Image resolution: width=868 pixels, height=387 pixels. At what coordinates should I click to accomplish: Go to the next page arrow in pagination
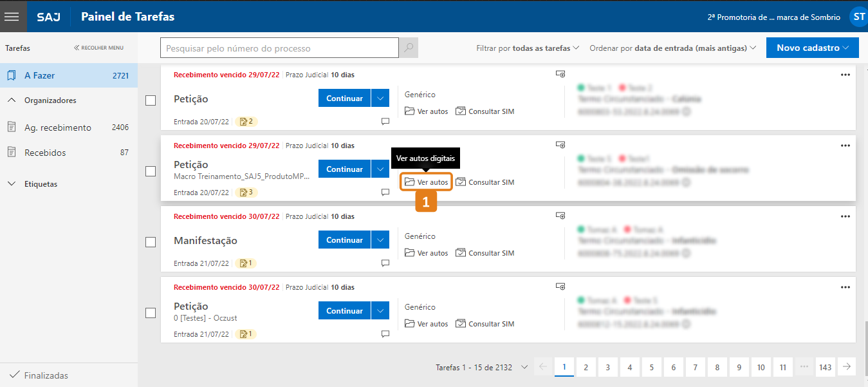pyautogui.click(x=847, y=367)
